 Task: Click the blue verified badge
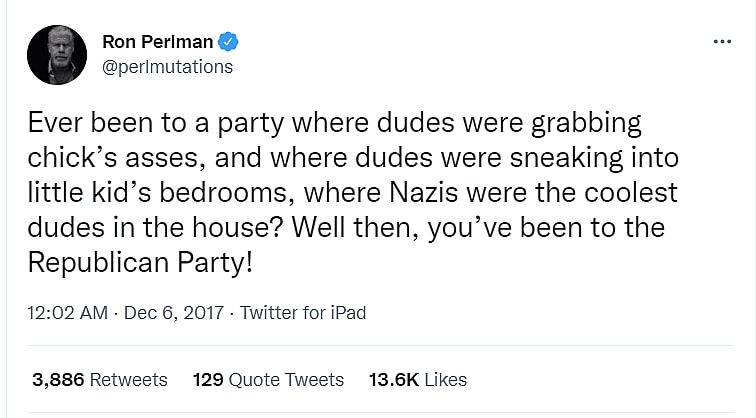click(x=228, y=42)
